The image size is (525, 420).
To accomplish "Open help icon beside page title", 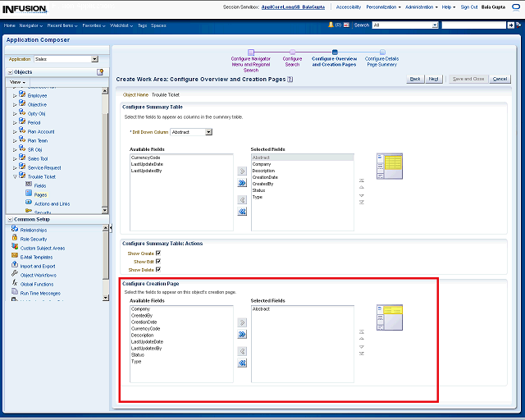I will (290, 80).
